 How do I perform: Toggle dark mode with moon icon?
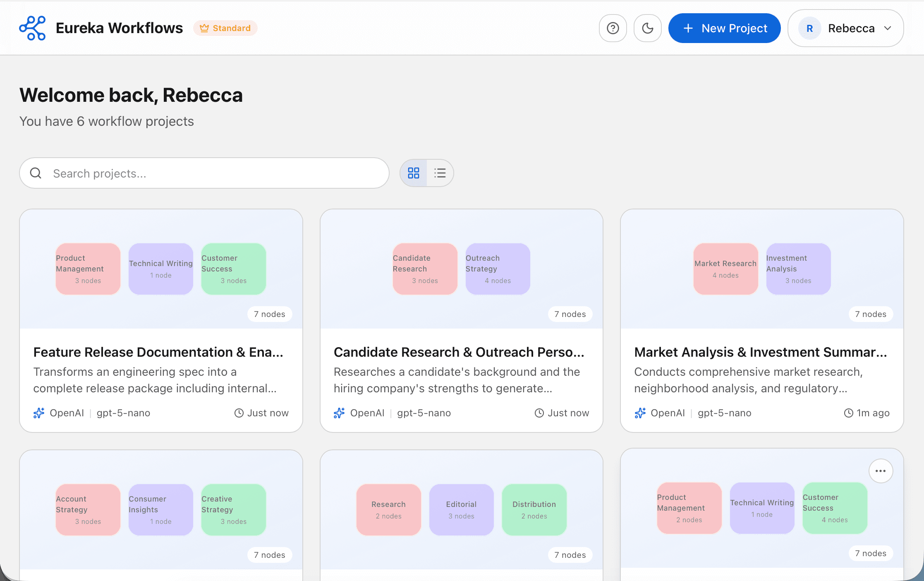(x=647, y=28)
